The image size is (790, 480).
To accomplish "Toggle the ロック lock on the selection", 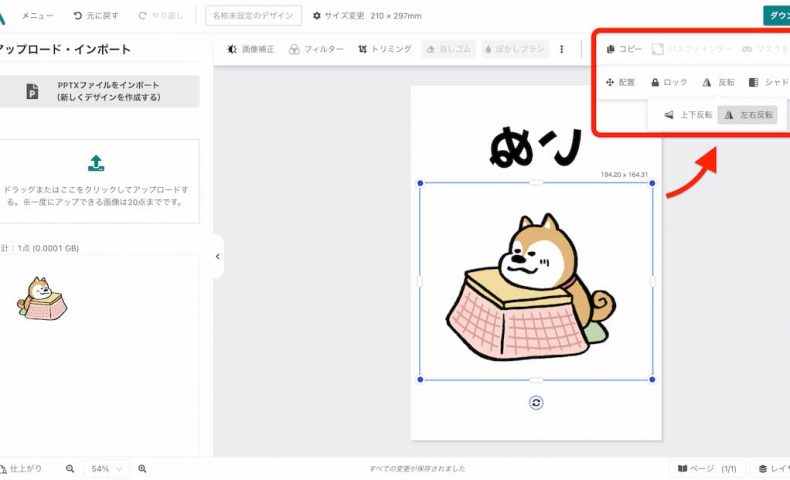I will (x=669, y=82).
